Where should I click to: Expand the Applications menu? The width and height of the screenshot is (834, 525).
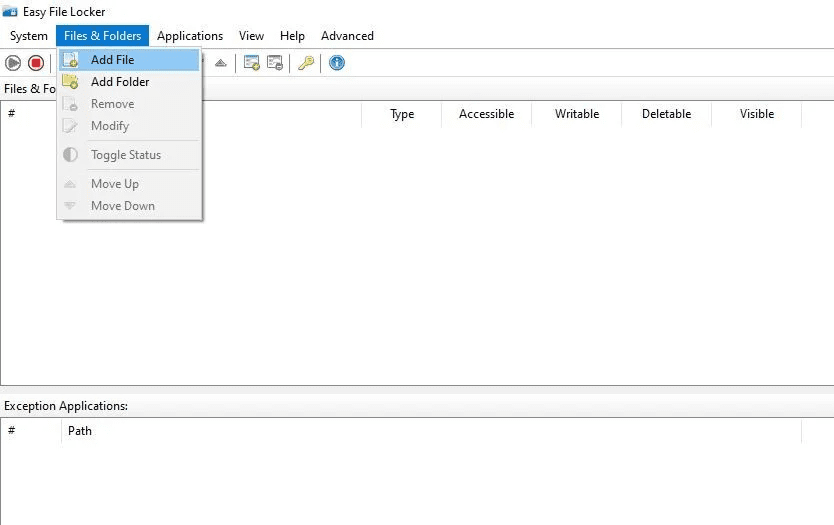(190, 36)
